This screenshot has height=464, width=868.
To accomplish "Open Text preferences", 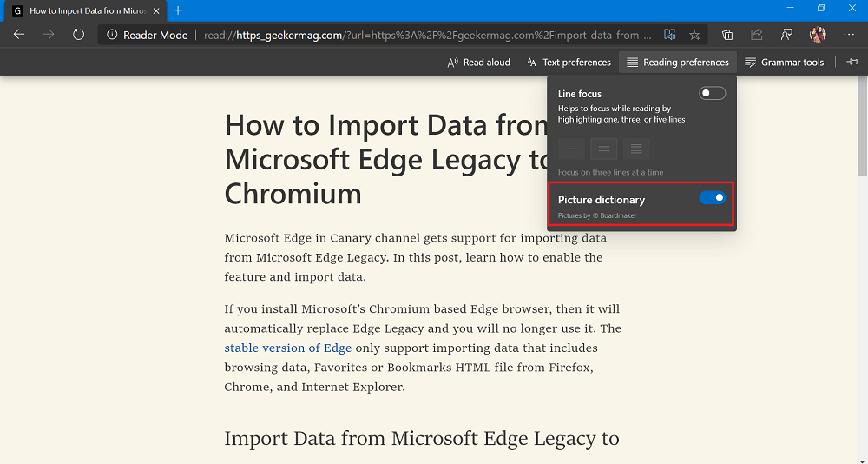I will coord(569,62).
